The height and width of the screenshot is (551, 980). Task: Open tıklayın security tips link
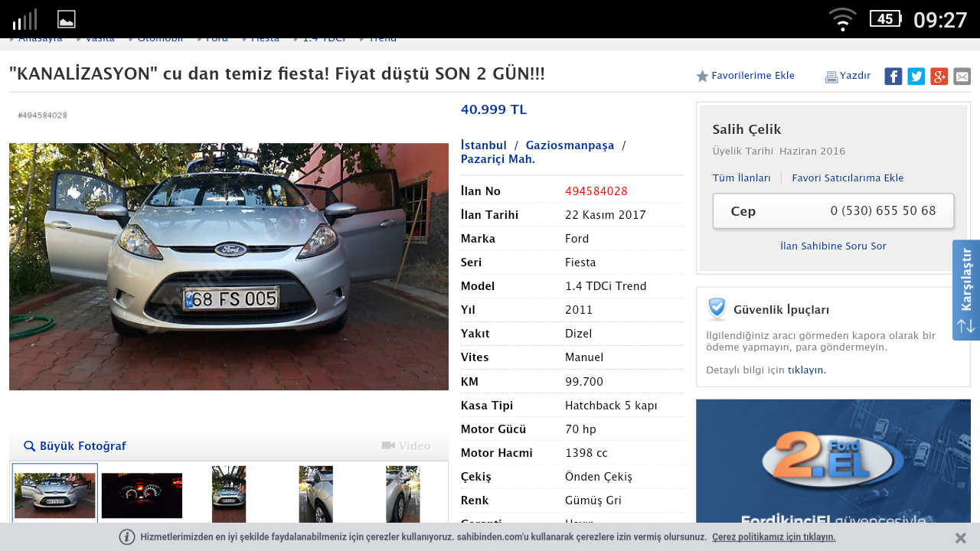[807, 370]
